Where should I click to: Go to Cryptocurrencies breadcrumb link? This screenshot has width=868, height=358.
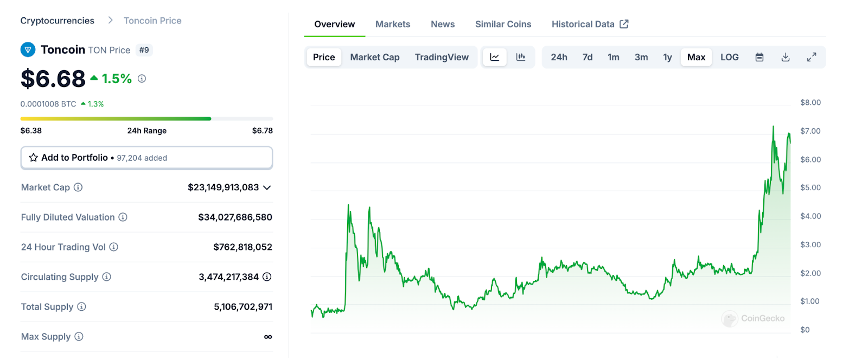58,21
